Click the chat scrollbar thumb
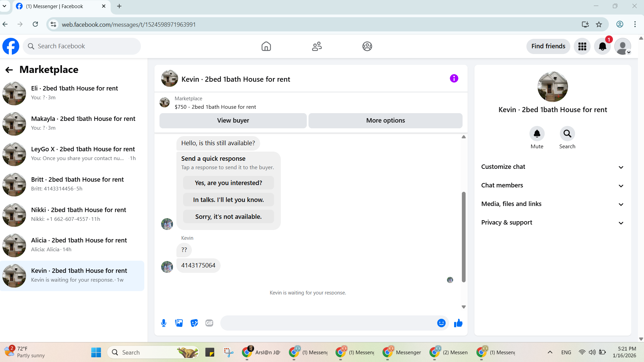Viewport: 644px width, 362px height. tap(464, 237)
